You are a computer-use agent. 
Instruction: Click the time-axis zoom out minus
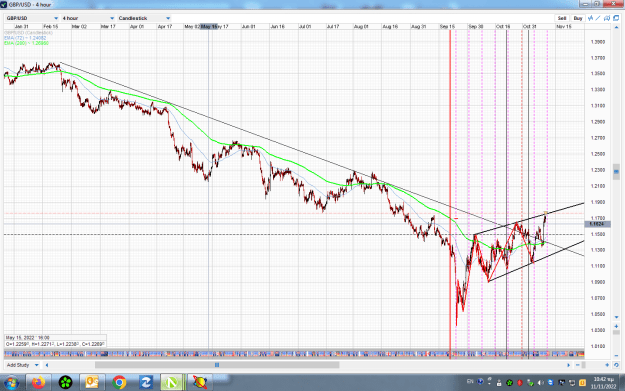578,365
